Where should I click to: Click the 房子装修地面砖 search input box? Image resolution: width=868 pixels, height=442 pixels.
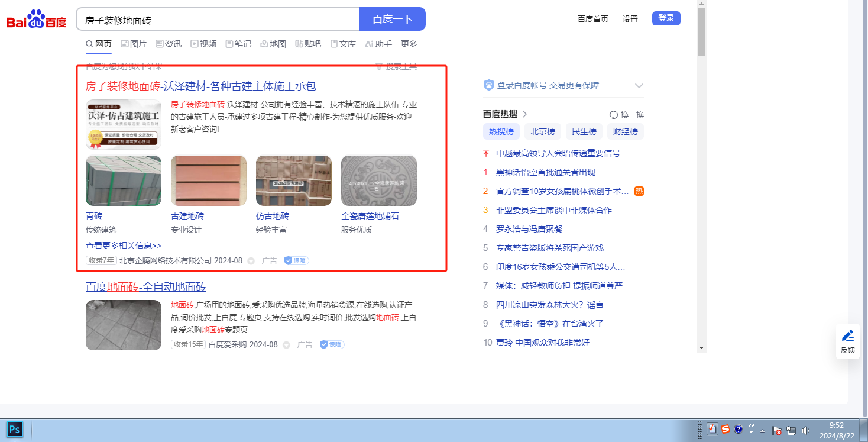pos(218,19)
